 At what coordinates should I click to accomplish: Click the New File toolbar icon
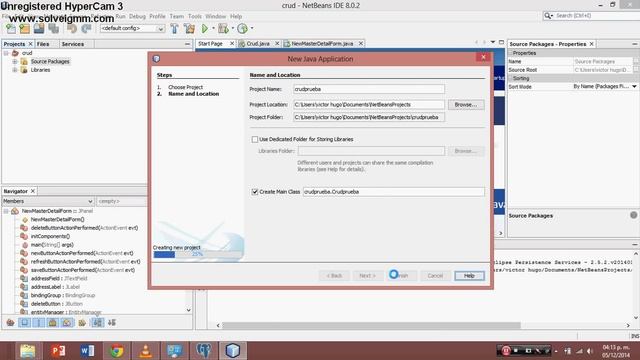11,29
